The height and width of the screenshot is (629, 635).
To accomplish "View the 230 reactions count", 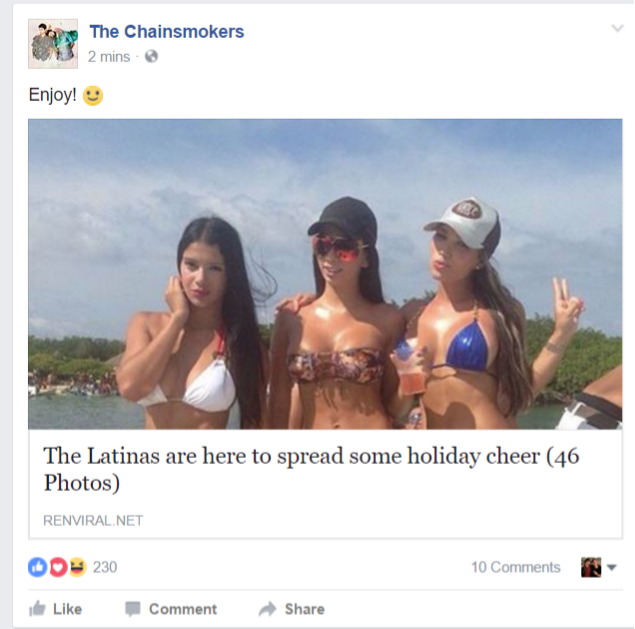I will click(x=105, y=567).
